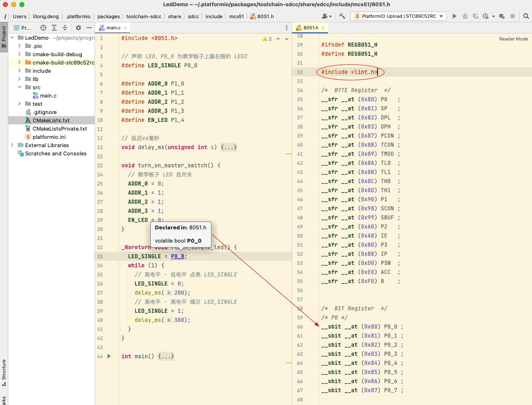Expand External Libraries node
Viewport: 532px width, 405px height.
coord(12,145)
